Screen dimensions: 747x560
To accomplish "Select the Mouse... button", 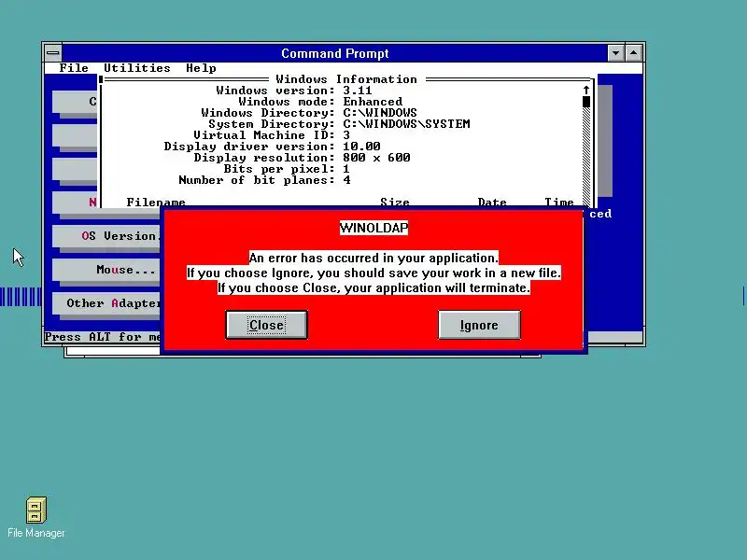I will 106,270.
